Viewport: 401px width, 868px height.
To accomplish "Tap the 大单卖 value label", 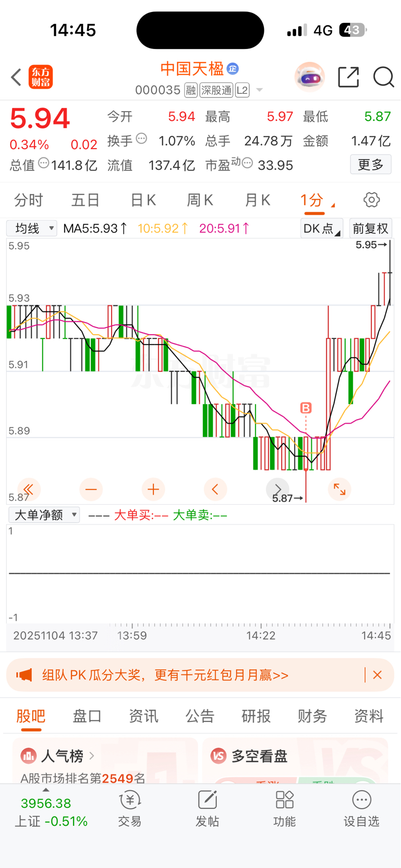I will [x=200, y=515].
